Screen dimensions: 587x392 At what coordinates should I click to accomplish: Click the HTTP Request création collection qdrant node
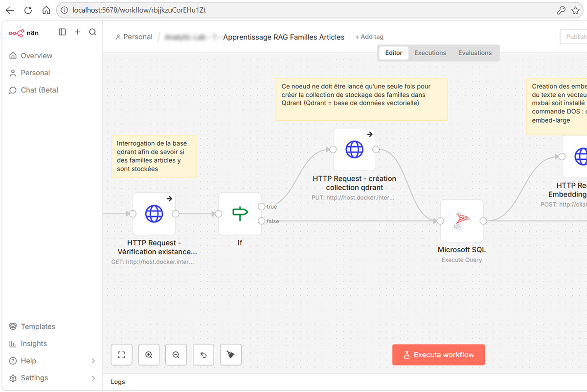pyautogui.click(x=354, y=150)
